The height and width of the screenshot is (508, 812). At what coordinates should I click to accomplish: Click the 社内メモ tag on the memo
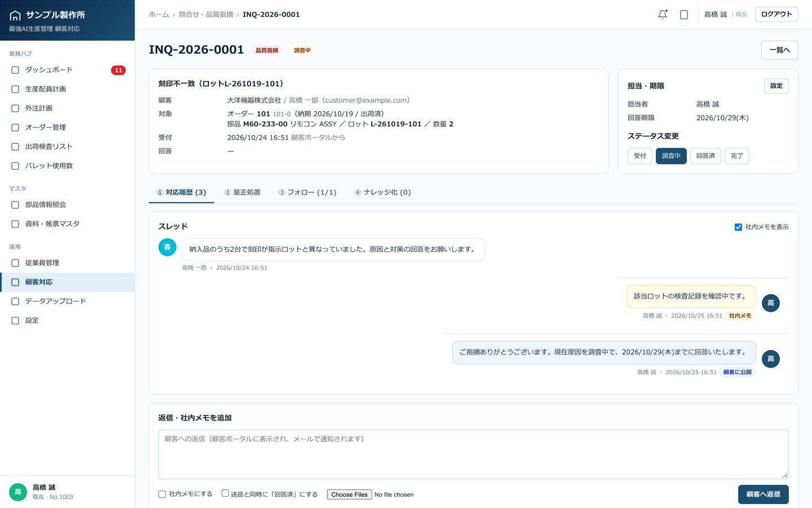pos(740,316)
